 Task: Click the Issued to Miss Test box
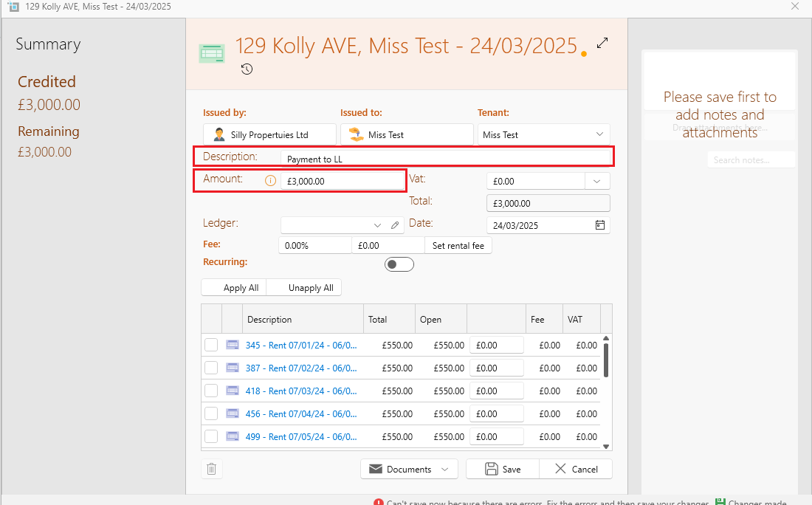(407, 134)
